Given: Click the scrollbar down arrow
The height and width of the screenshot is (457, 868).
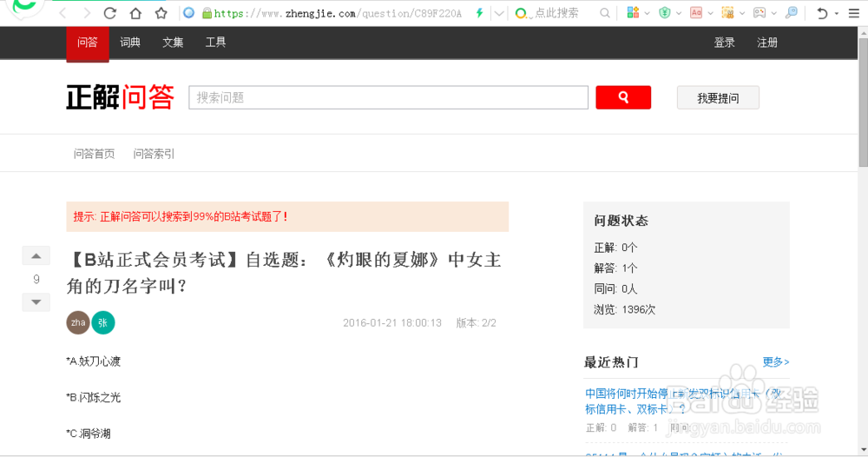Looking at the screenshot, I should coord(863,449).
